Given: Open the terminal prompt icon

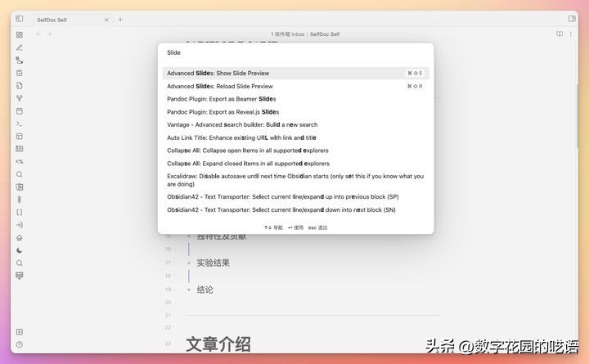Looking at the screenshot, I should tap(20, 124).
